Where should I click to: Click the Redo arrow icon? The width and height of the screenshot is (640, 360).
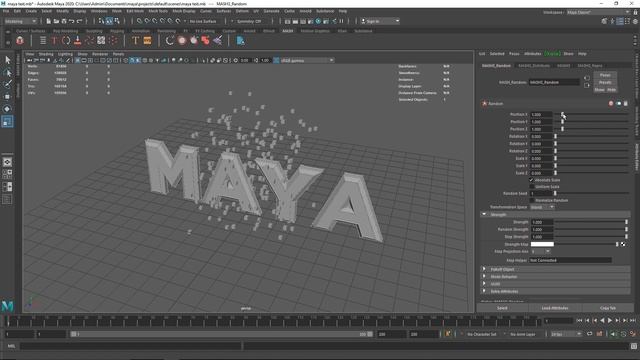(x=80, y=21)
